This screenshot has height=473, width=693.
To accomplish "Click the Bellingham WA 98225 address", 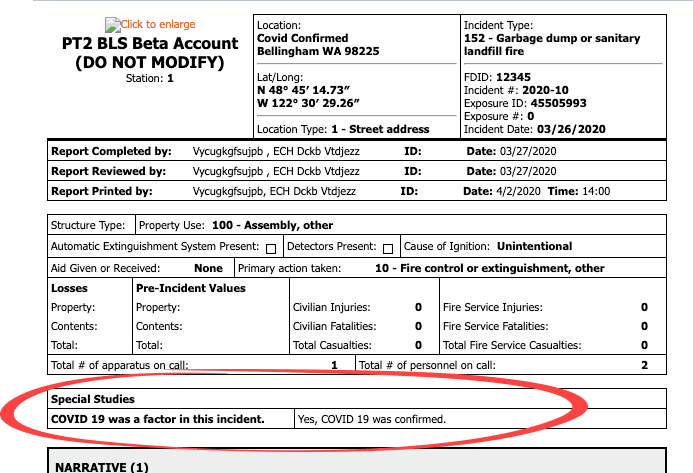I will click(x=314, y=50).
